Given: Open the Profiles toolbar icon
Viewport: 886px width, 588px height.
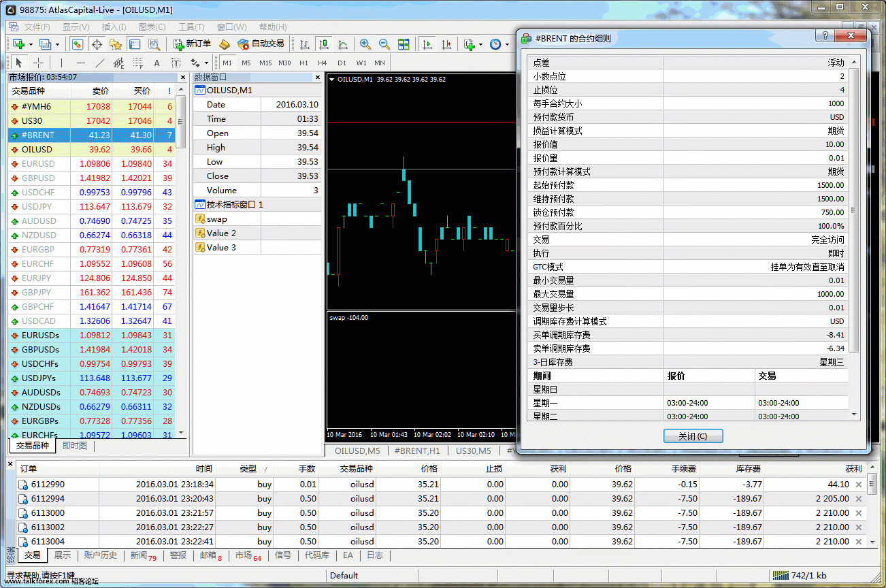Looking at the screenshot, I should (x=45, y=44).
